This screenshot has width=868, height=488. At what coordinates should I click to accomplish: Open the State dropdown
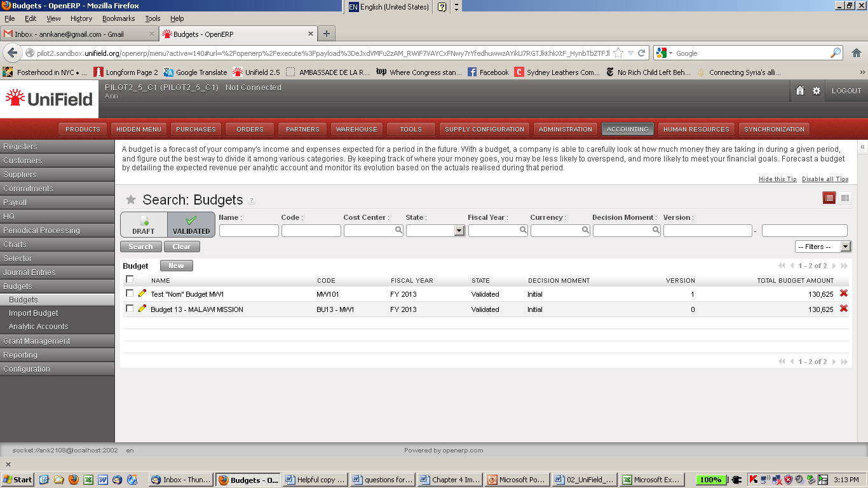point(459,231)
